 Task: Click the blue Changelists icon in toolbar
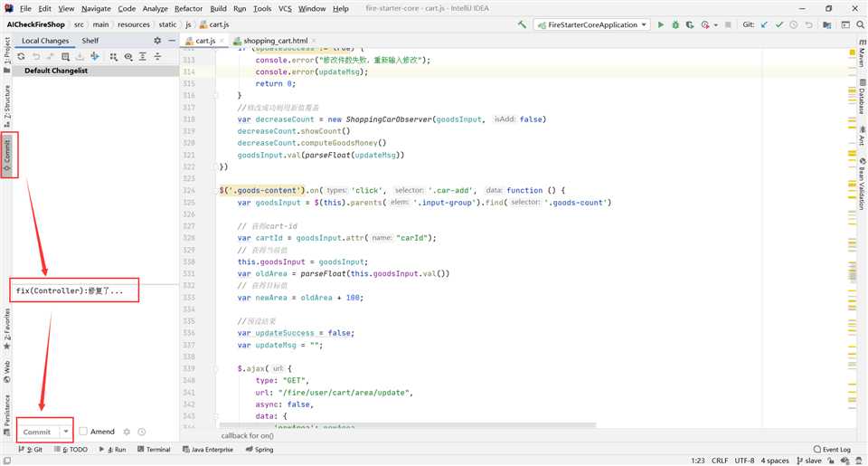95,56
